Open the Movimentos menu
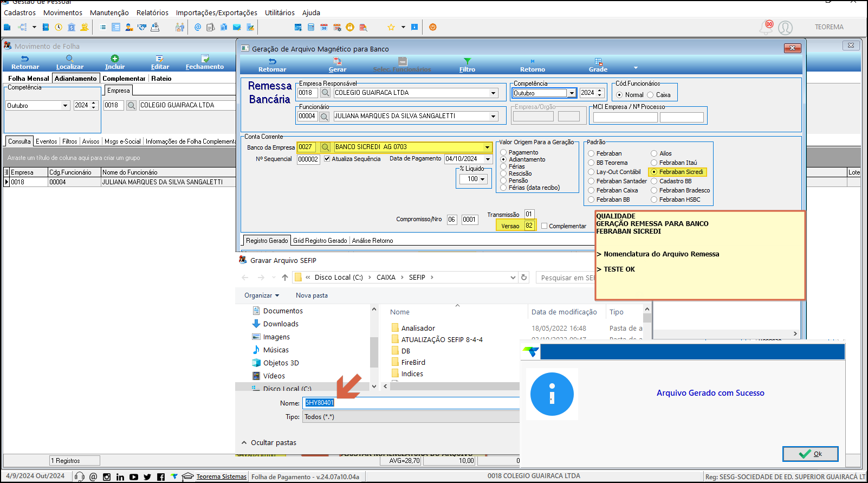The image size is (868, 483). pyautogui.click(x=63, y=12)
